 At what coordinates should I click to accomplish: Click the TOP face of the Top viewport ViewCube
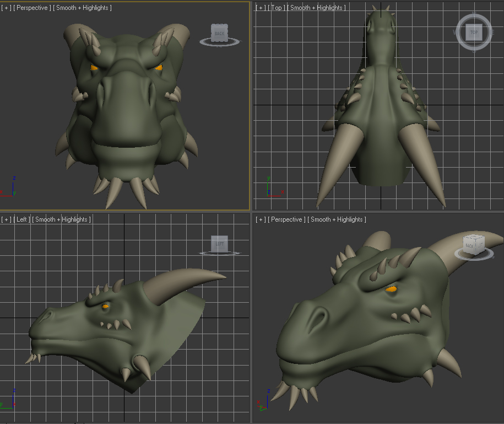[474, 33]
